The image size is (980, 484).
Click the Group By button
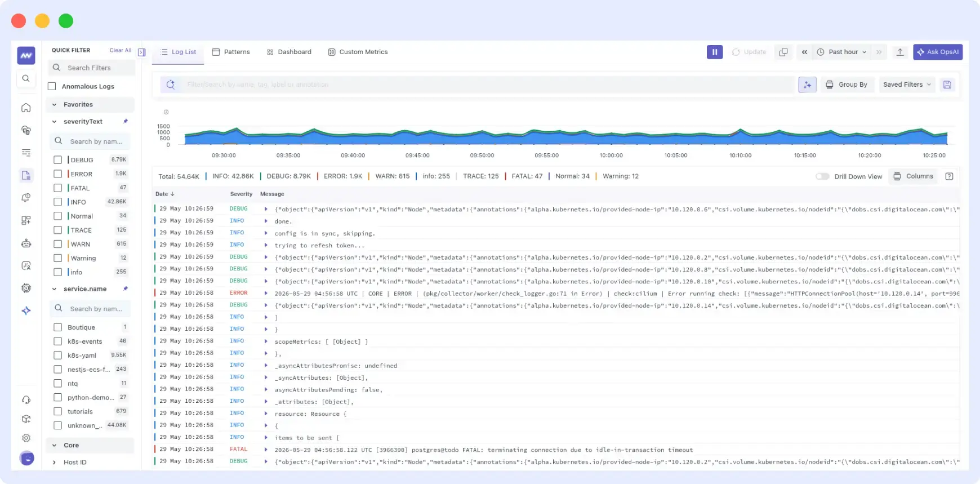[x=847, y=85]
